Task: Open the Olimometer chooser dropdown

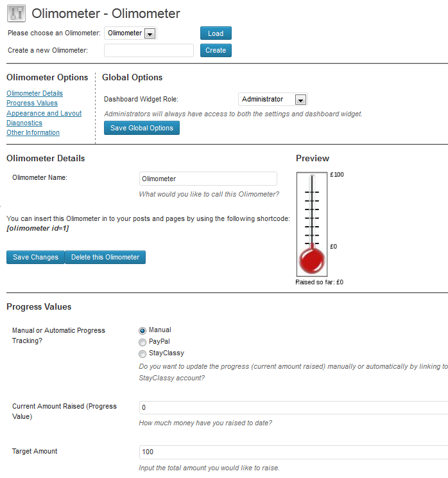Action: click(x=131, y=33)
